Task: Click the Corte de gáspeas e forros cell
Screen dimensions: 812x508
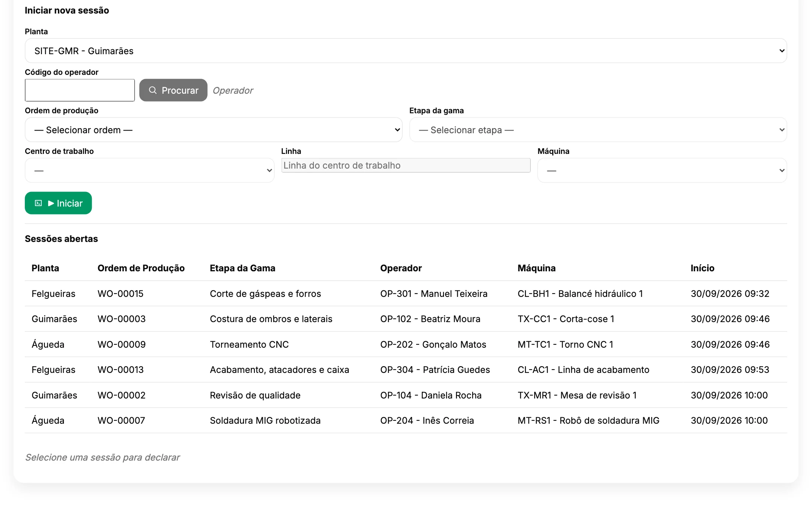Action: coord(265,294)
